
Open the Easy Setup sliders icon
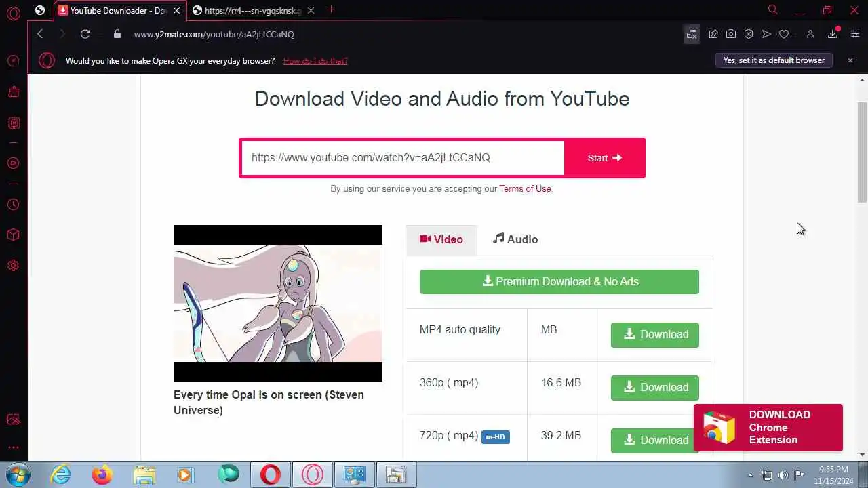click(x=854, y=34)
